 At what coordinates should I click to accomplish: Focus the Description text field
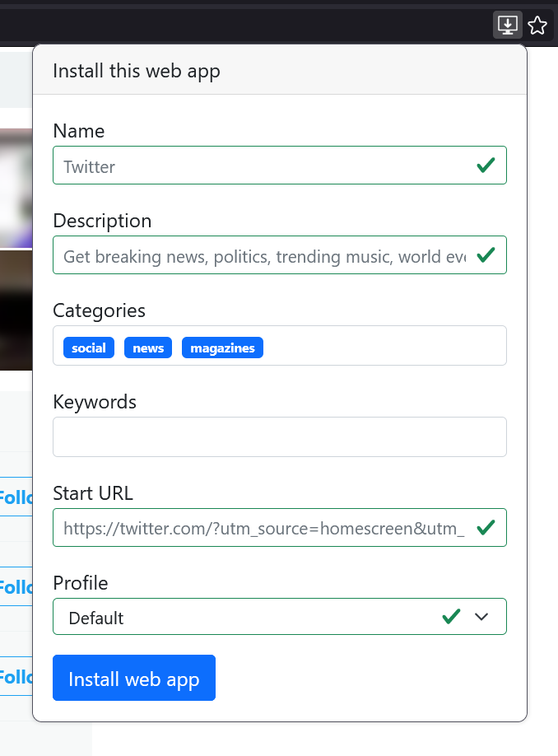pos(263,256)
